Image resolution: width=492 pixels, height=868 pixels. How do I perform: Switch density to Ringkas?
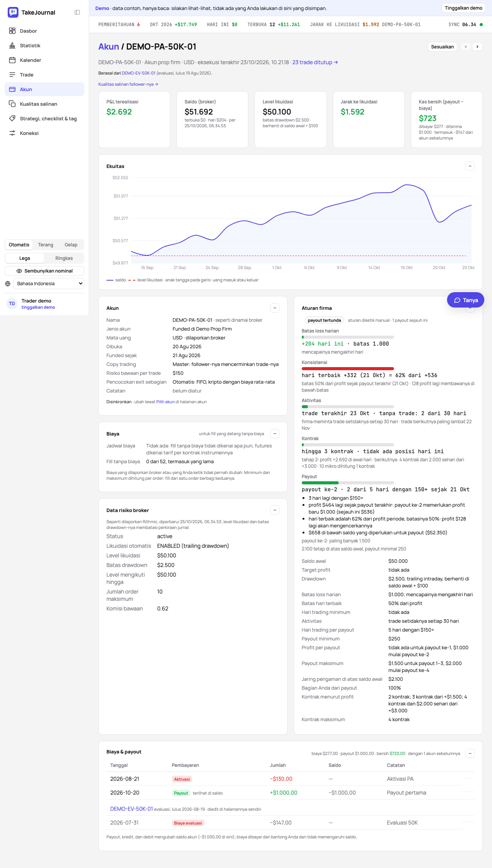click(64, 258)
